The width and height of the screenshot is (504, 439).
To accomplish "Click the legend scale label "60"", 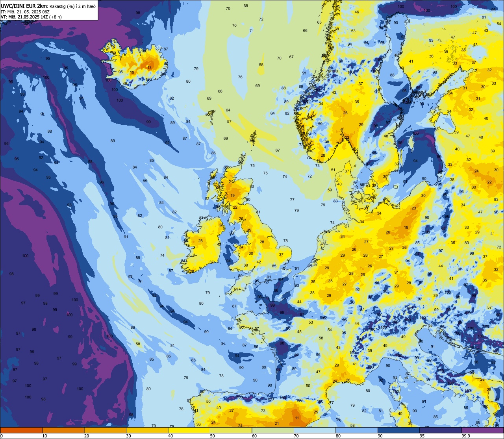I will [x=254, y=436].
